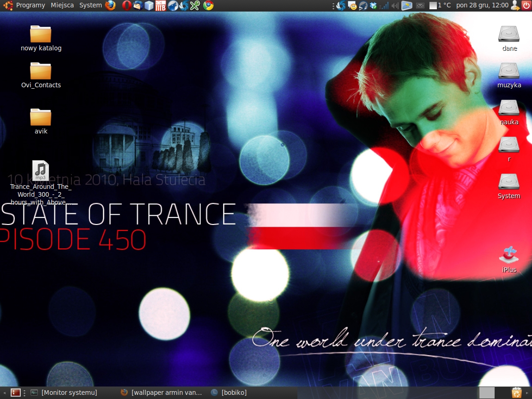
Task: Launch Firefox from the top panel
Action: click(x=110, y=5)
